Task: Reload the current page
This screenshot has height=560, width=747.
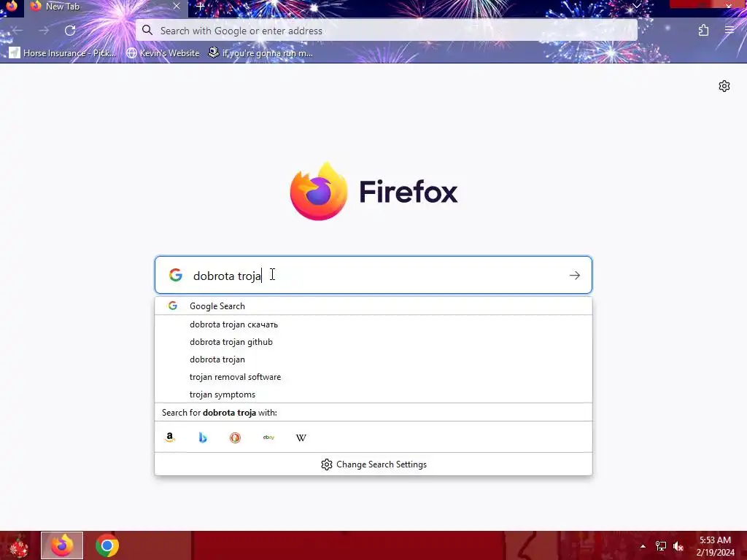Action: point(70,31)
